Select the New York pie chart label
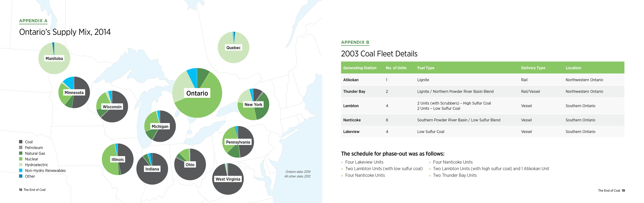The width and height of the screenshot is (644, 203). (253, 104)
